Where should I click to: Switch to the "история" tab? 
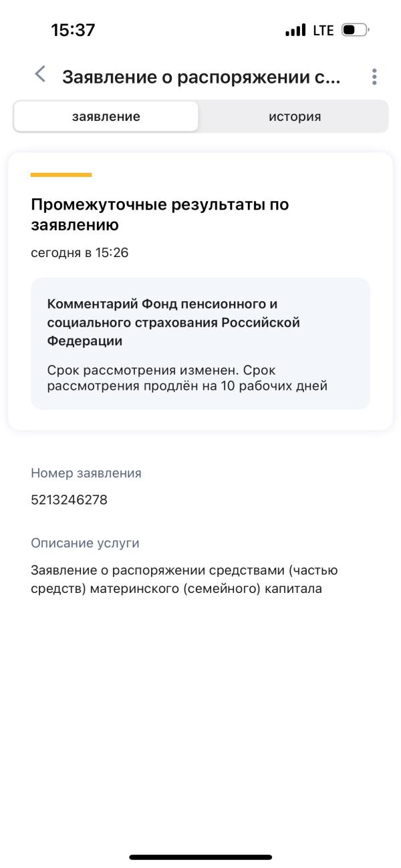click(294, 117)
